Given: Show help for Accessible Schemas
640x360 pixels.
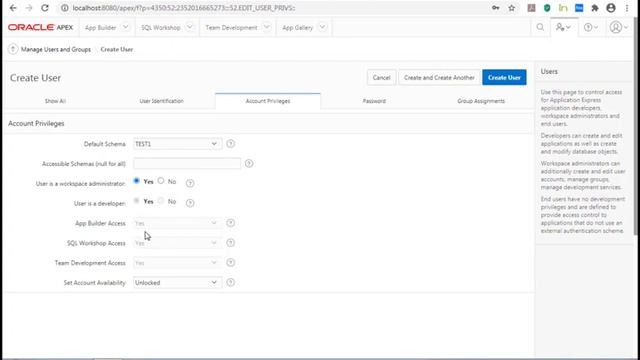Looking at the screenshot, I should click(249, 164).
